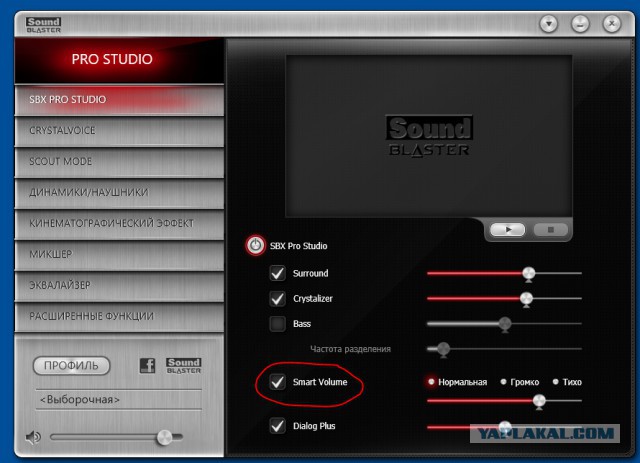Open the КИНЕМАТОГРАФИЧЕСКИЙ ЭФФЕКТ section
Viewport: 640px width, 463px height.
[119, 223]
